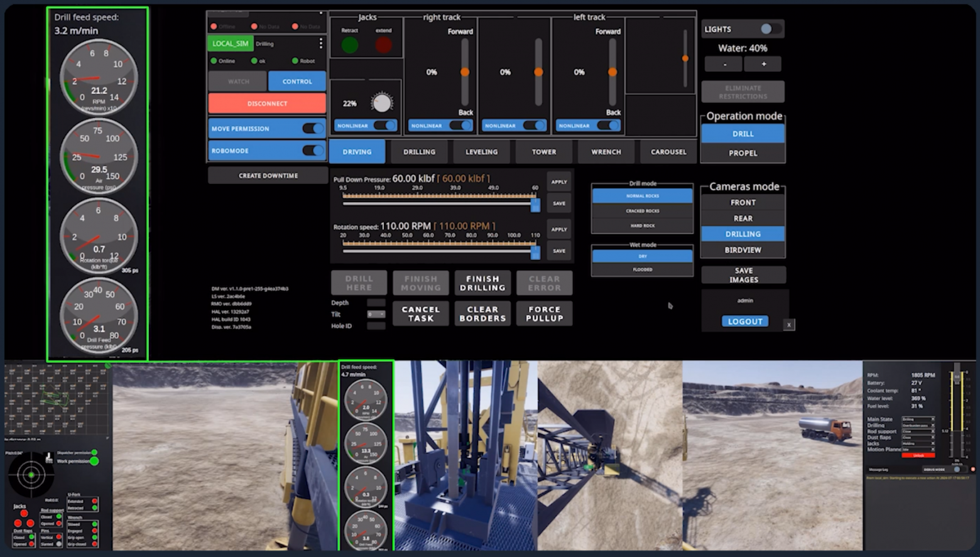The image size is (980, 557).
Task: Select DRILL operation mode
Action: click(x=743, y=134)
